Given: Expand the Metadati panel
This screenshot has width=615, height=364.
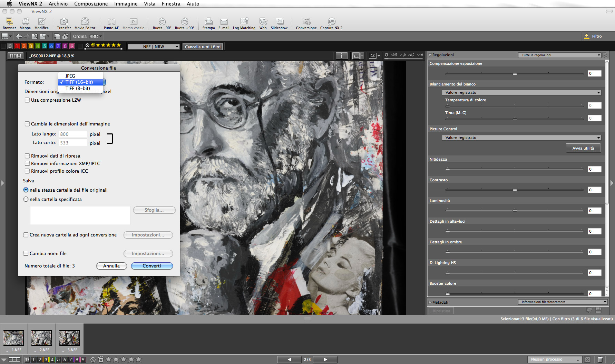Looking at the screenshot, I should pos(430,302).
